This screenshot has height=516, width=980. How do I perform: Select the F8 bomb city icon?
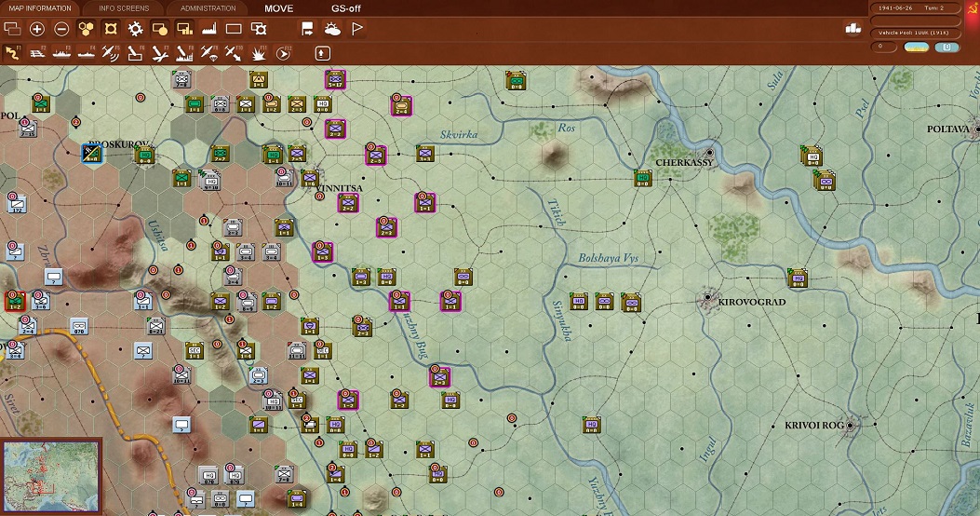[x=184, y=54]
